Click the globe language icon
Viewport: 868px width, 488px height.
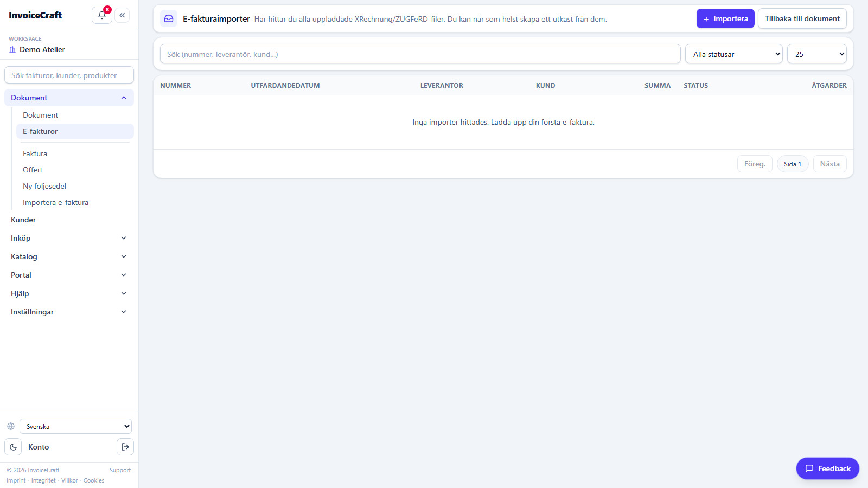pyautogui.click(x=11, y=426)
